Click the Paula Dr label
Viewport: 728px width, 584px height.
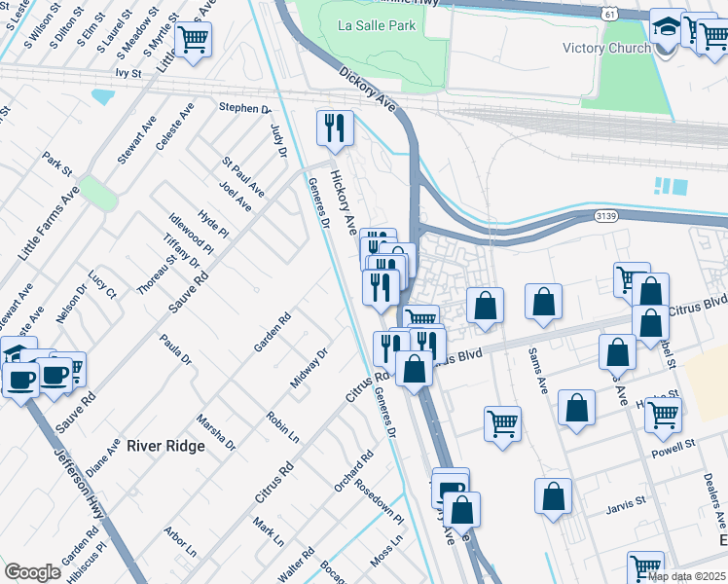pyautogui.click(x=175, y=349)
